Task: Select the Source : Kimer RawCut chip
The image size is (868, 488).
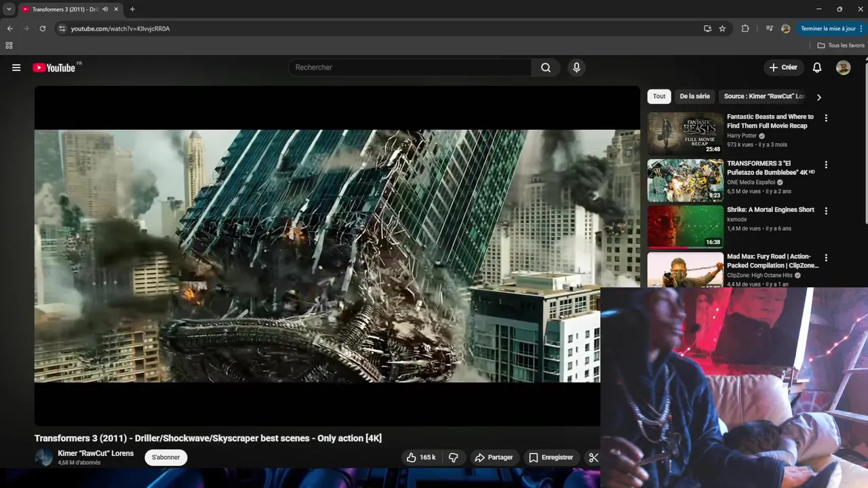Action: pyautogui.click(x=764, y=96)
